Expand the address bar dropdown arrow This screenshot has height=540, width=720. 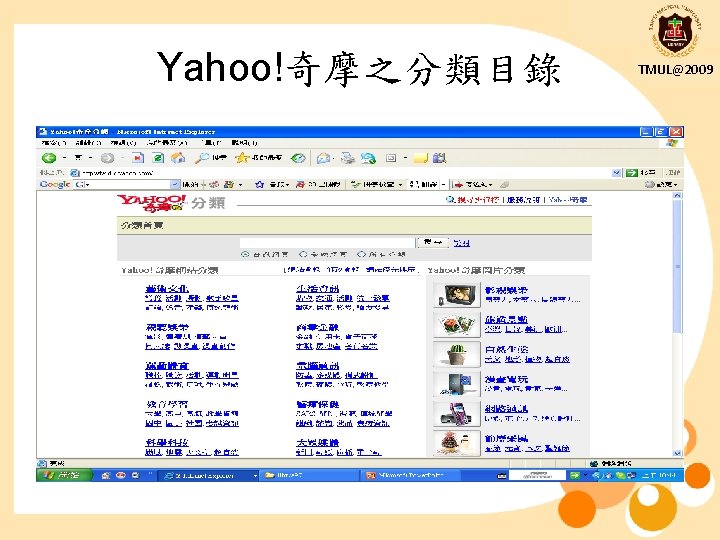617,173
